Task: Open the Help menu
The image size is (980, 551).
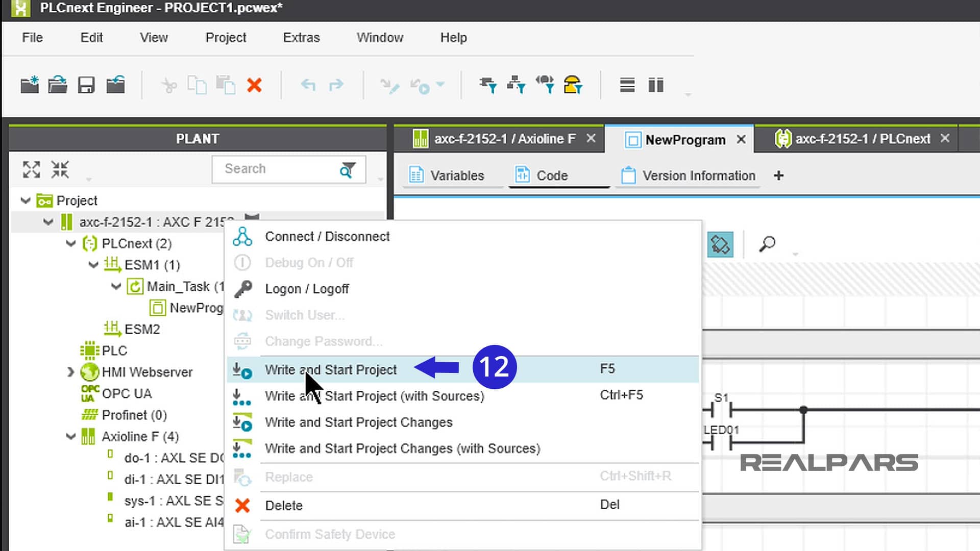Action: [453, 38]
